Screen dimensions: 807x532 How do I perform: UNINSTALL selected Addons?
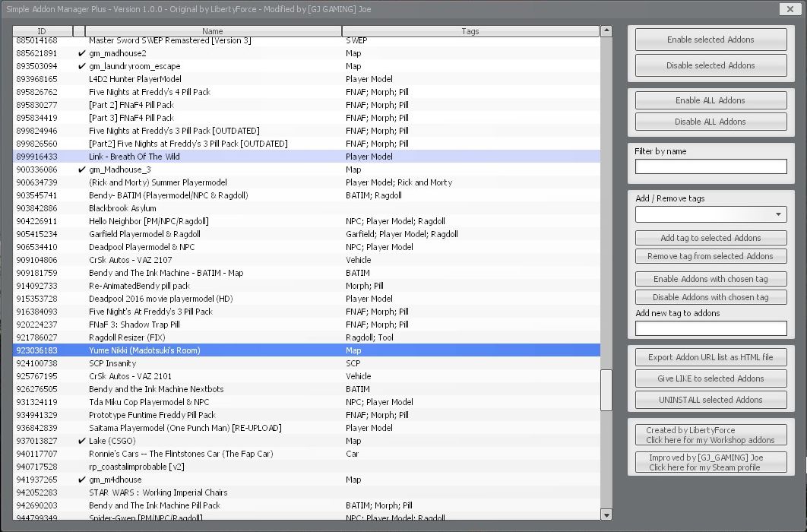[x=710, y=400]
